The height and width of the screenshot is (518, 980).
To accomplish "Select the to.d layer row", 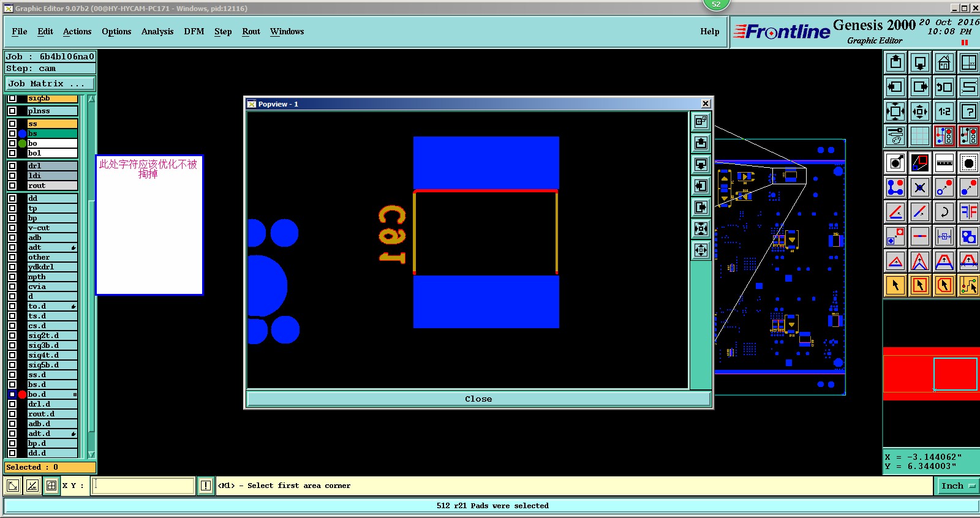I will click(53, 306).
